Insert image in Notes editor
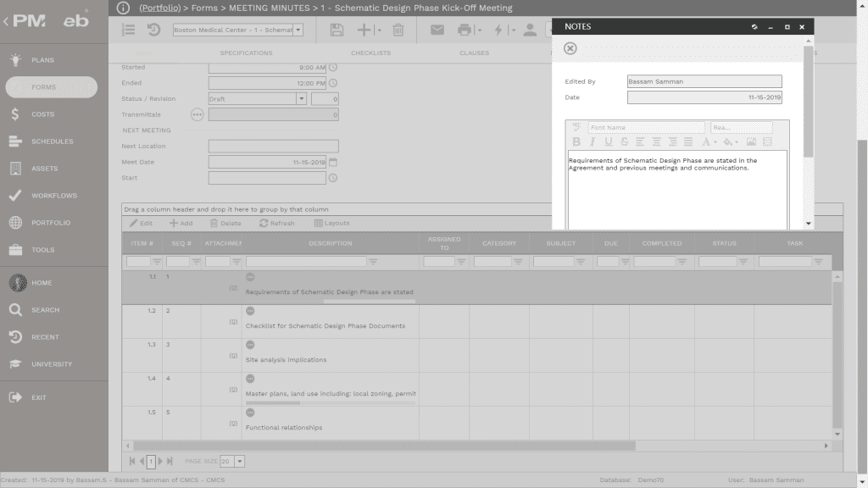The width and height of the screenshot is (868, 488). [751, 141]
